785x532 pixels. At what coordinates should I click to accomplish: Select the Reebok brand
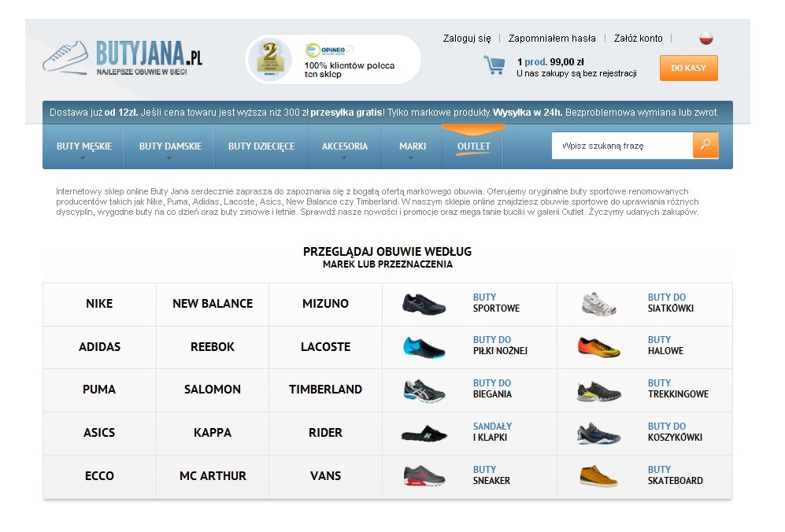pyautogui.click(x=213, y=346)
